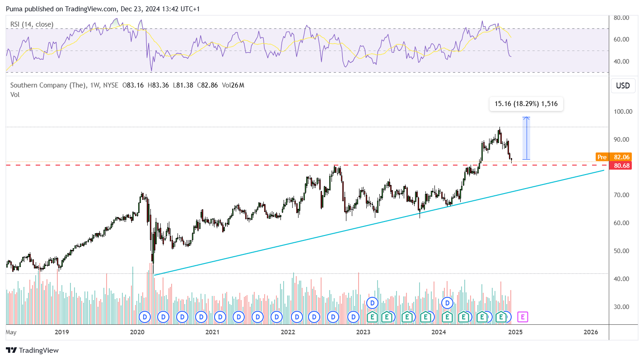The width and height of the screenshot is (644, 360).
Task: Open the raised dividend D marker near 2024
Action: pos(448,303)
